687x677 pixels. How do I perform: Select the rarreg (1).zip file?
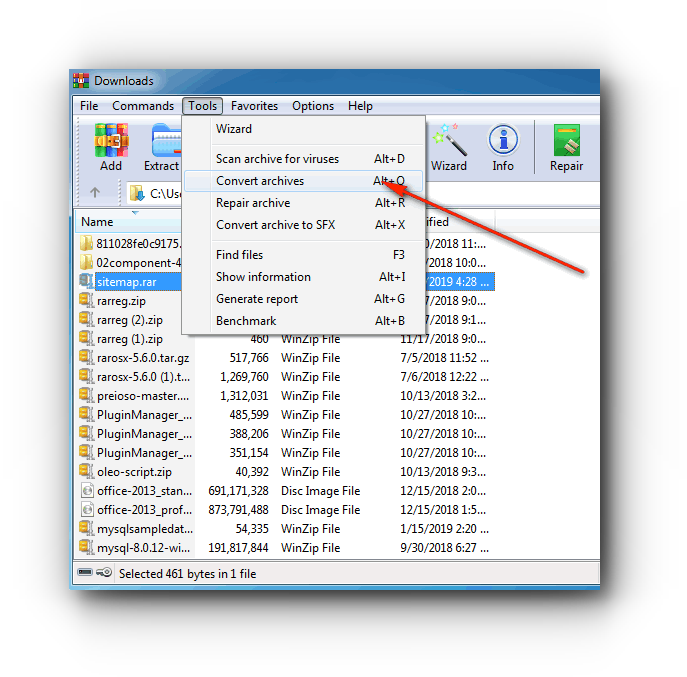pyautogui.click(x=130, y=339)
